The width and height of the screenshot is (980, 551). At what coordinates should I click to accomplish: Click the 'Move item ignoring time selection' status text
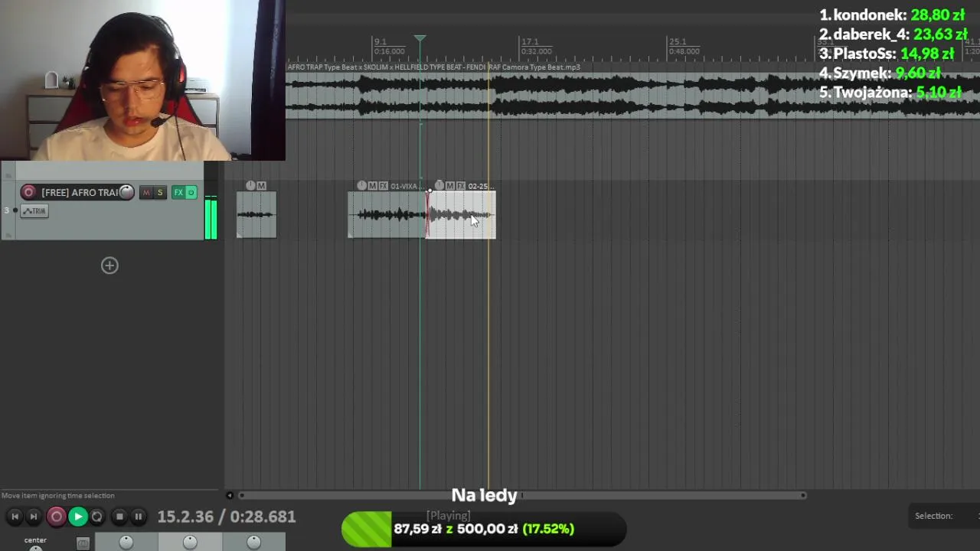pyautogui.click(x=58, y=495)
